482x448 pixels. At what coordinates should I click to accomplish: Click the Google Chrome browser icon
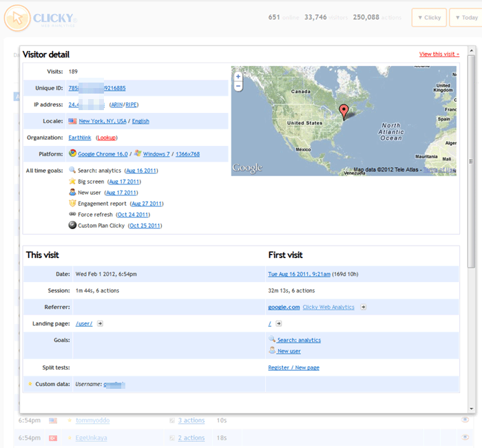[x=72, y=153]
